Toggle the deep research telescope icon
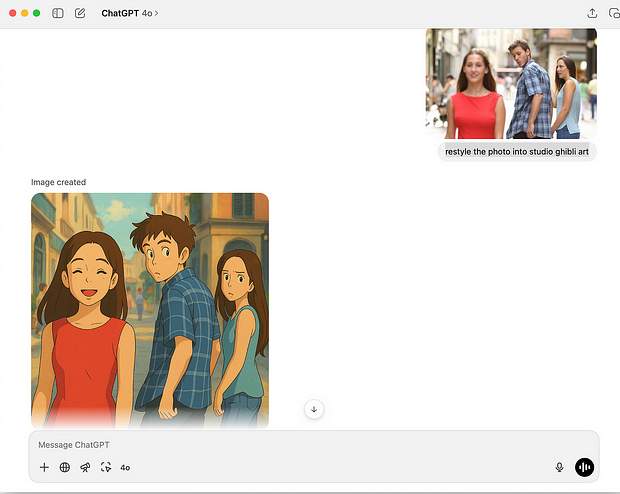620x494 pixels. coord(85,468)
